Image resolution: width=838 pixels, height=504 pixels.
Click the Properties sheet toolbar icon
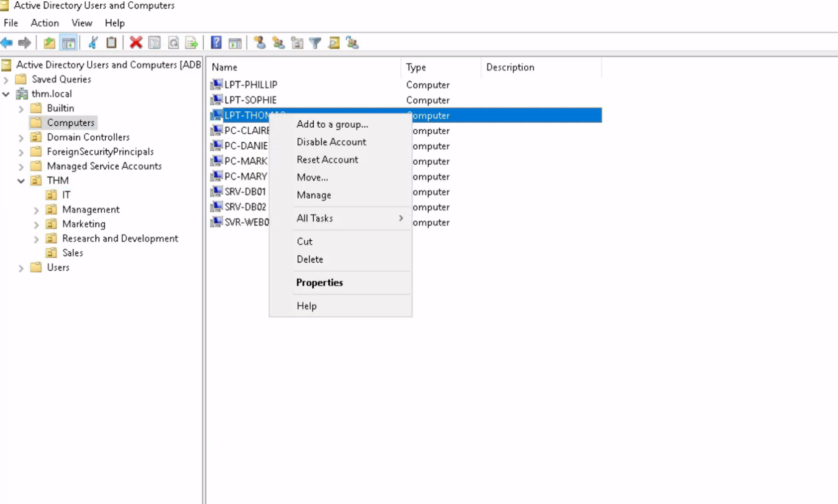154,43
